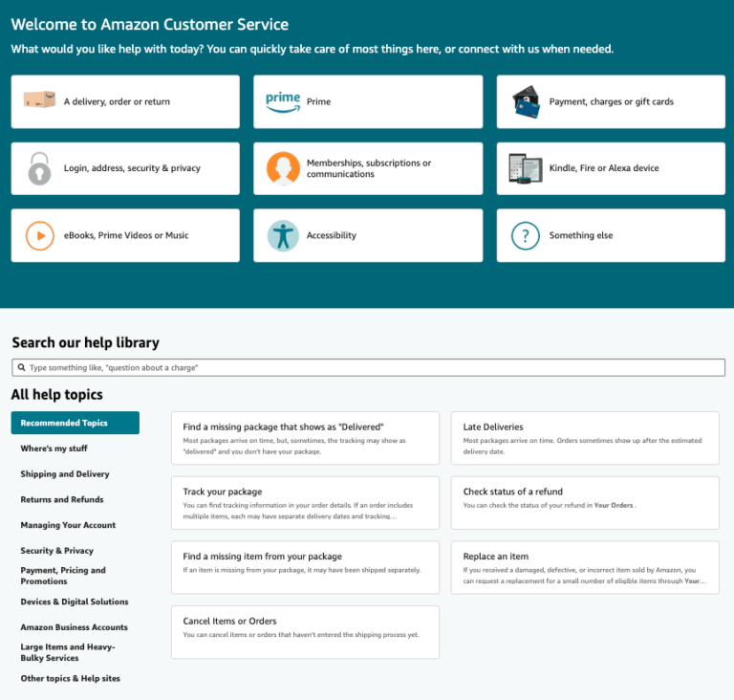Select the 'Prime' text label
The width and height of the screenshot is (734, 700).
pos(319,101)
